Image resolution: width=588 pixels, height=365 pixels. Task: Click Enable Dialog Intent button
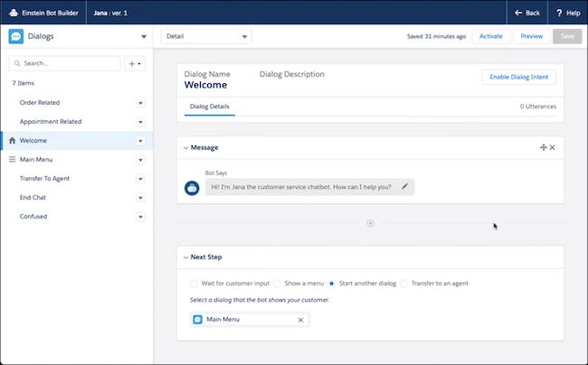tap(519, 77)
